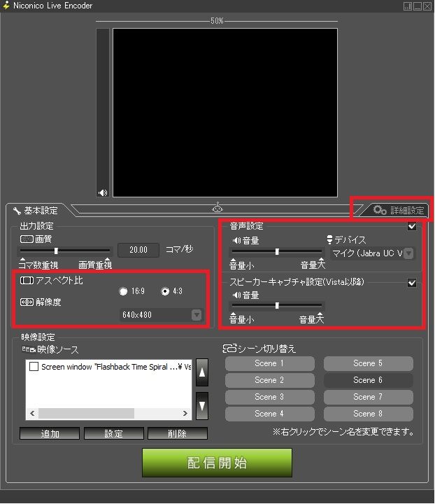Switch to Scene 1
This screenshot has height=504, width=435.
[270, 363]
